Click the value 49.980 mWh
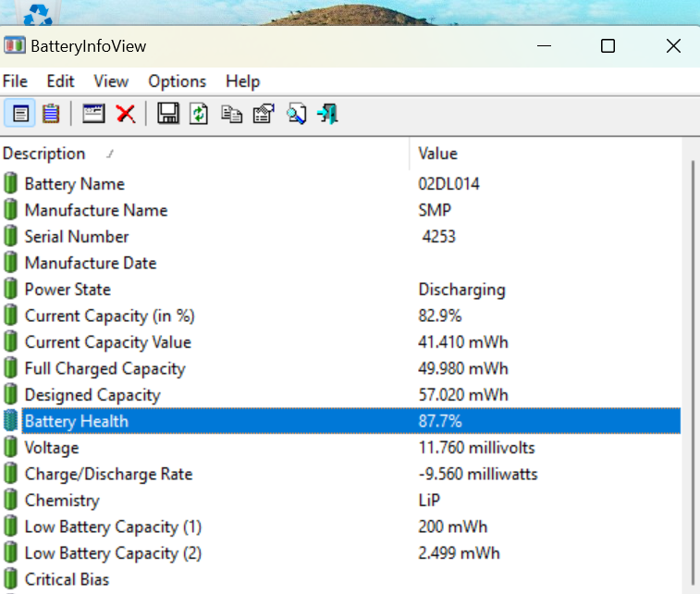Viewport: 700px width, 594px height. [463, 368]
